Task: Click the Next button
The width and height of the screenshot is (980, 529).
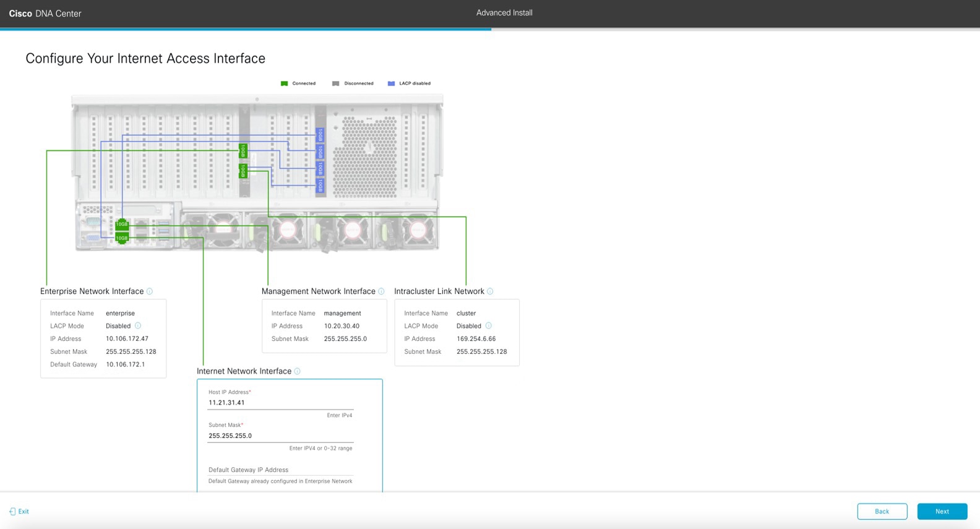Action: click(942, 512)
